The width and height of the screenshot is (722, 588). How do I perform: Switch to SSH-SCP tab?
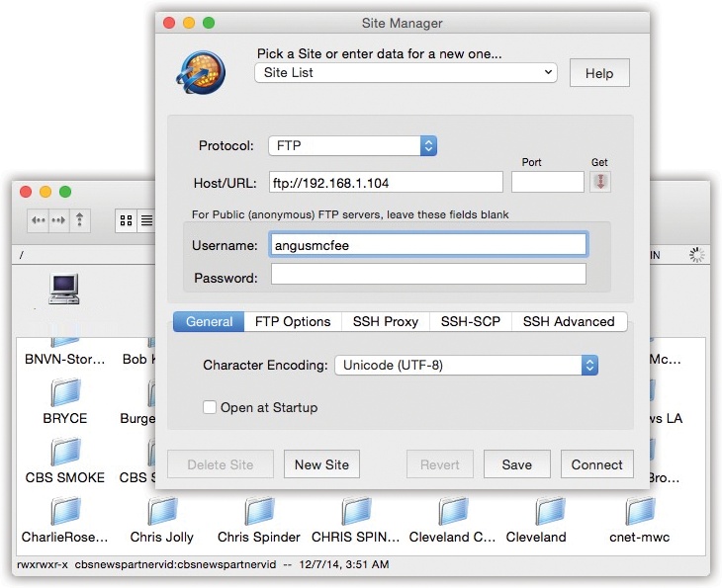pyautogui.click(x=471, y=321)
